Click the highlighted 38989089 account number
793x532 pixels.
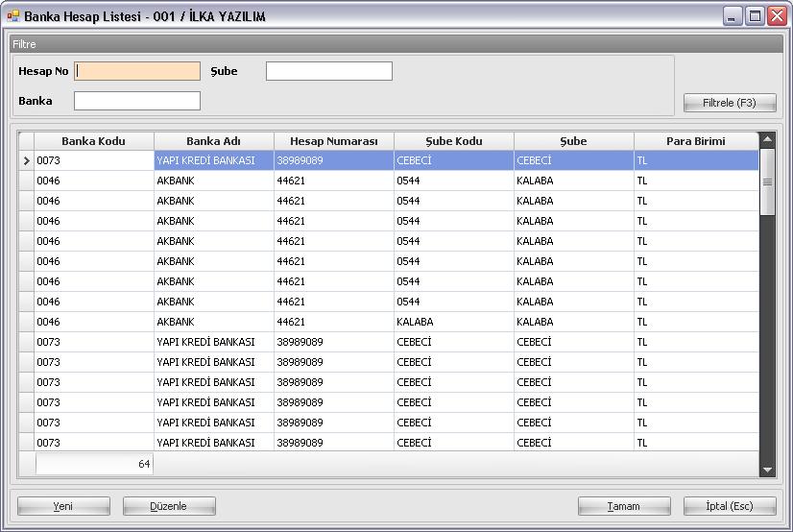tap(334, 160)
